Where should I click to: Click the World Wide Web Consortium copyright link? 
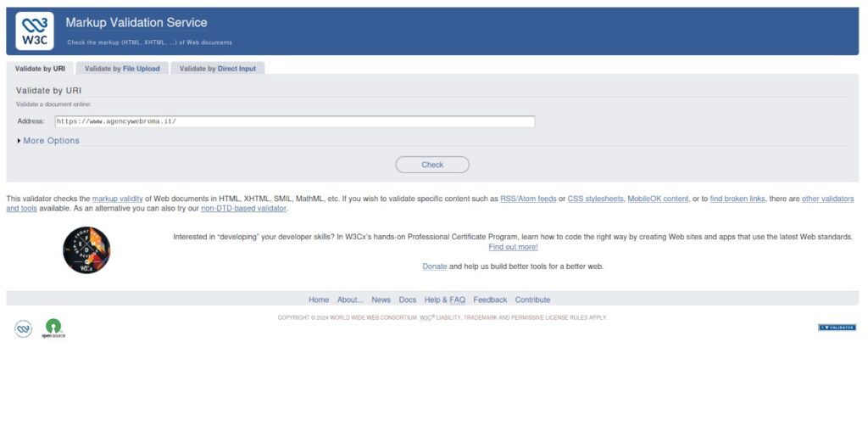(x=374, y=318)
